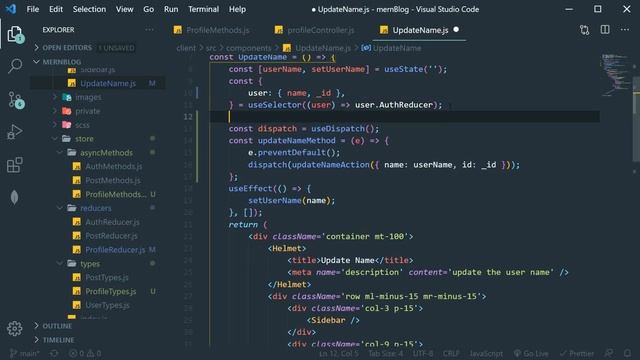
Task: Collapse the store folder
Action: (84, 139)
